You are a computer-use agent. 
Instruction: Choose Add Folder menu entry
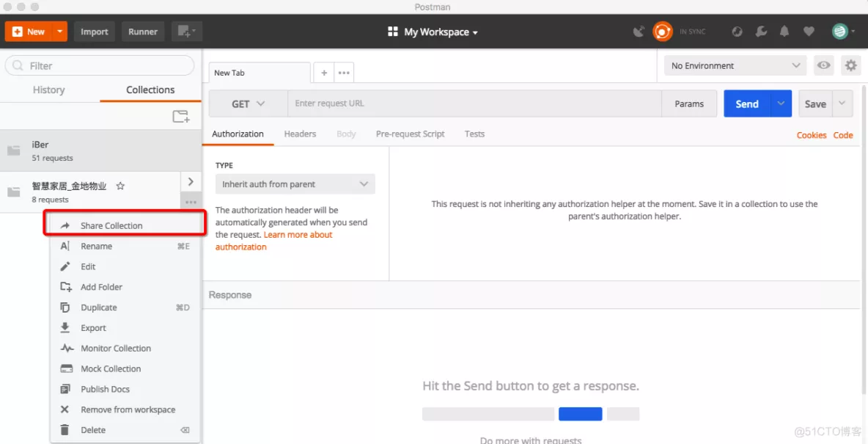click(x=125, y=287)
